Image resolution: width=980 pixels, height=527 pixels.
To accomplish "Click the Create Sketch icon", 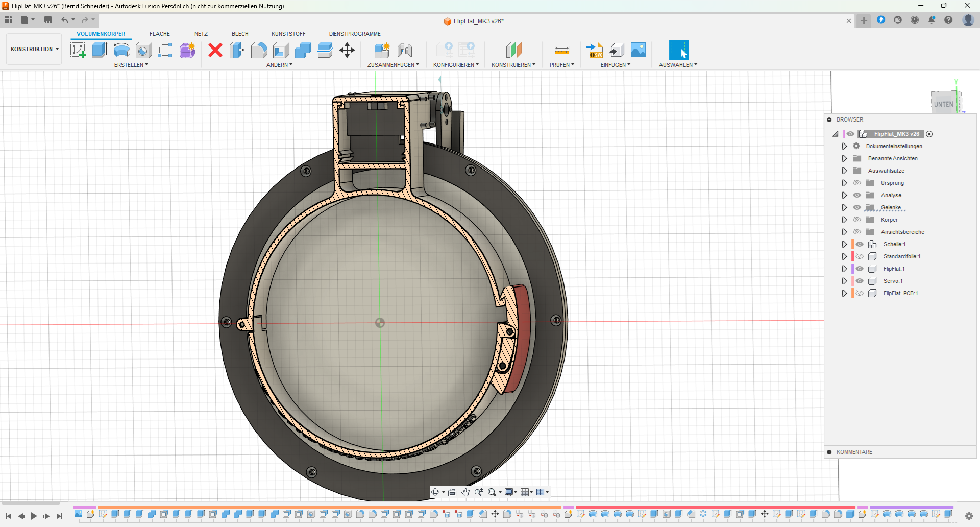I will (78, 50).
